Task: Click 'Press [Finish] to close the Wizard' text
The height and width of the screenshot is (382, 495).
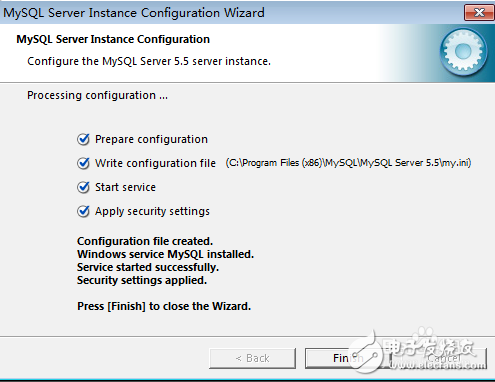Action: 164,306
